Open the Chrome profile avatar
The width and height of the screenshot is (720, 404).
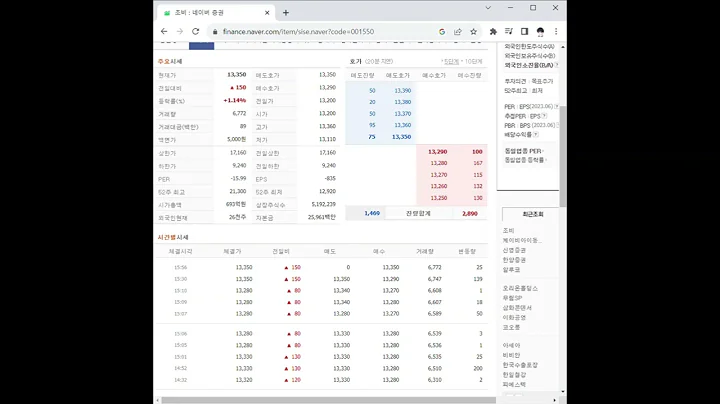click(x=540, y=32)
